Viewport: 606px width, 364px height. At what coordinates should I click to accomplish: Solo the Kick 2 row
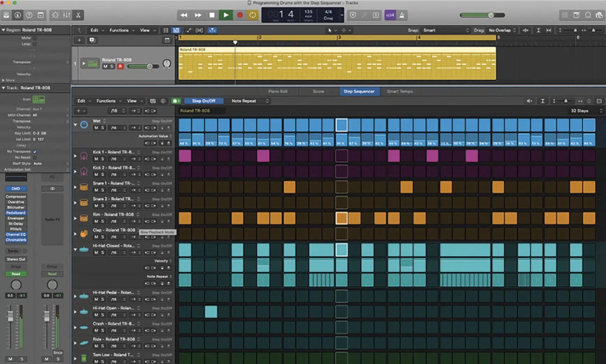pyautogui.click(x=102, y=175)
